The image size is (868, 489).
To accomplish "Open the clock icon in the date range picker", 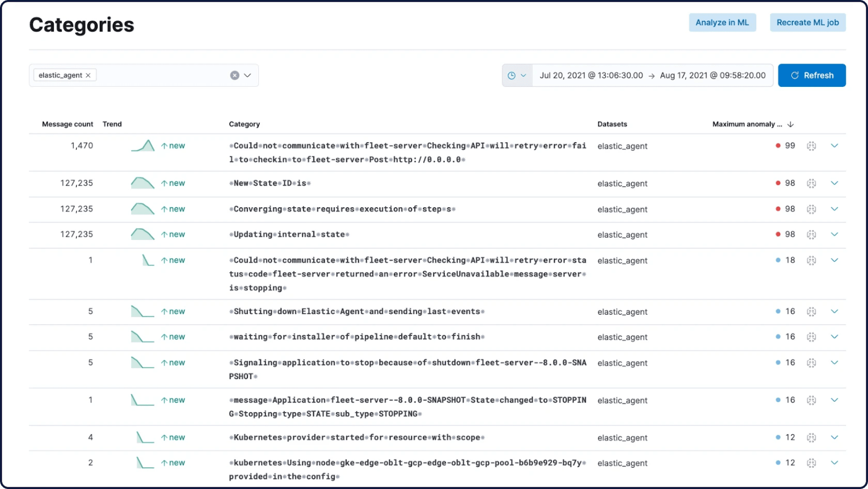I will point(511,75).
